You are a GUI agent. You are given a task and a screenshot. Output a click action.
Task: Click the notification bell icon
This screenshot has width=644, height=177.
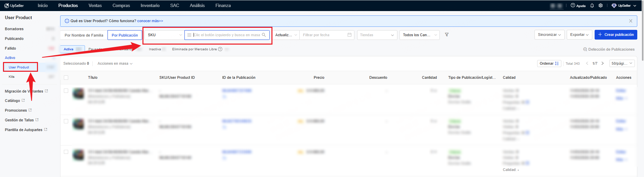(592, 6)
